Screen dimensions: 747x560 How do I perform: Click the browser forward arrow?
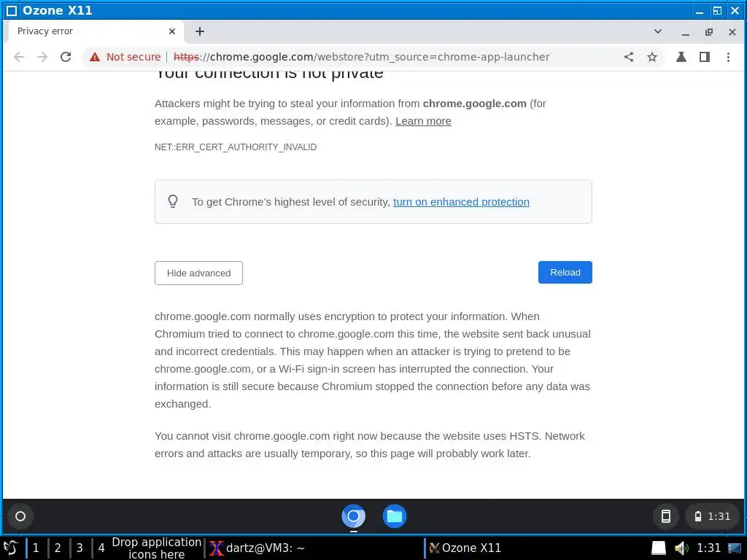click(42, 57)
